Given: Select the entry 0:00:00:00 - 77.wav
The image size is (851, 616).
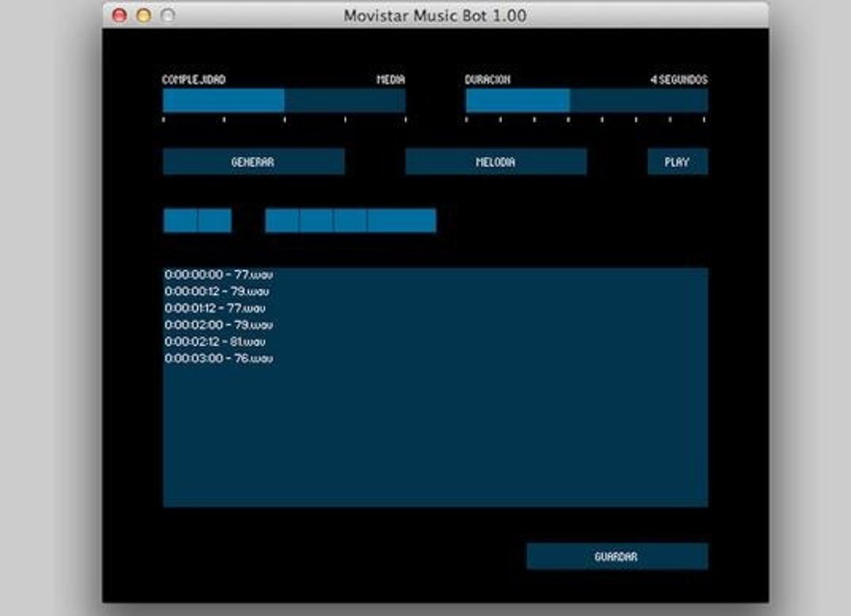Looking at the screenshot, I should pos(218,274).
